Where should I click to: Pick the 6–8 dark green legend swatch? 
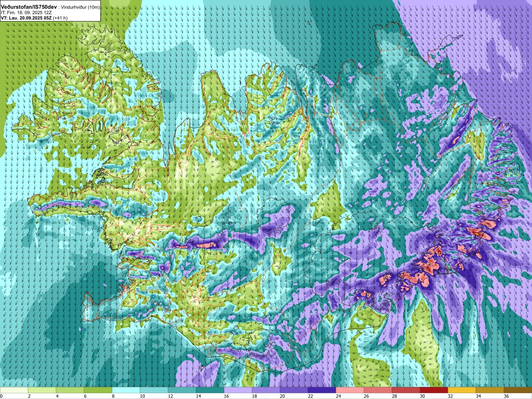click(x=98, y=390)
